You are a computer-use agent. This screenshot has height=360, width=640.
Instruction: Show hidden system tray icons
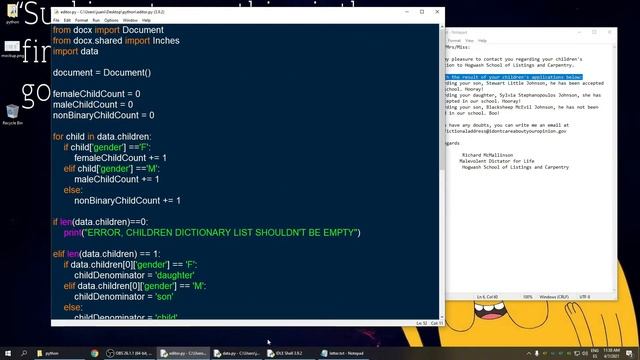[529, 353]
